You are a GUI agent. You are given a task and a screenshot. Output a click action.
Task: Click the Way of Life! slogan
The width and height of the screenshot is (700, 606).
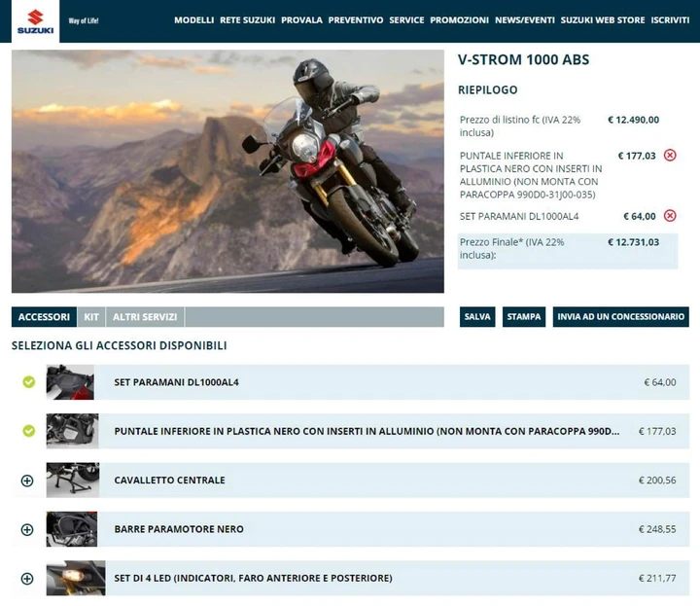tap(84, 20)
